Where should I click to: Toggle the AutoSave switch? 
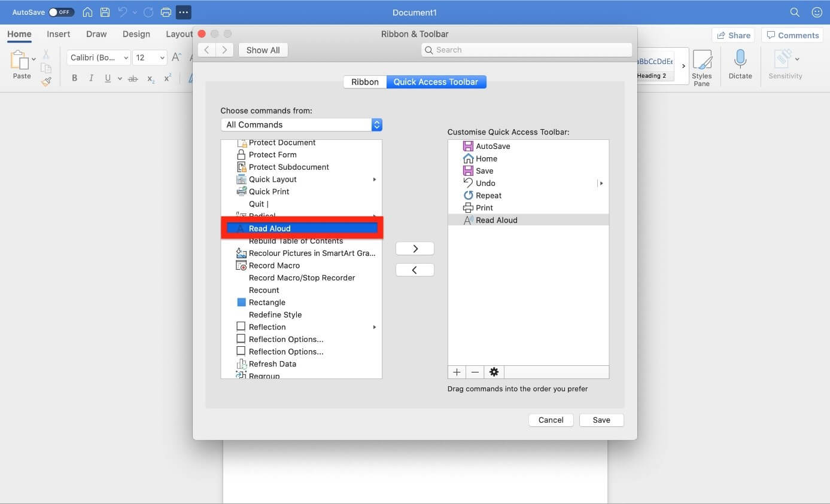(x=61, y=12)
